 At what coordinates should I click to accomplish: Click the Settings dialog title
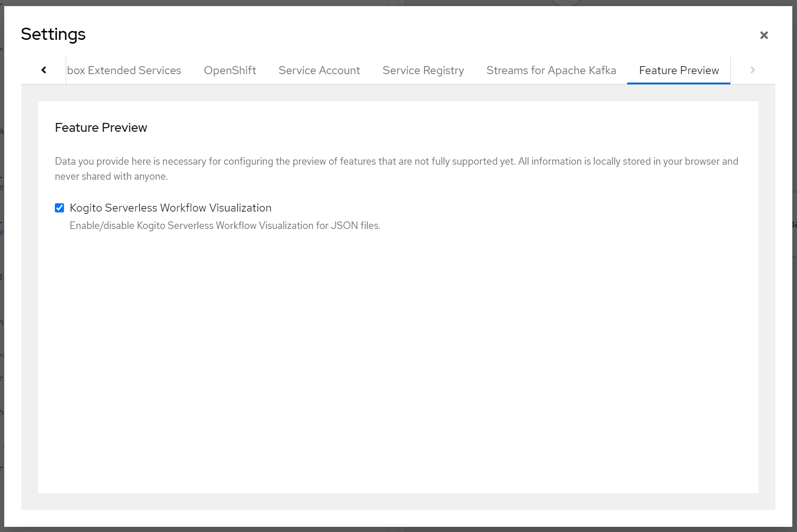point(53,34)
